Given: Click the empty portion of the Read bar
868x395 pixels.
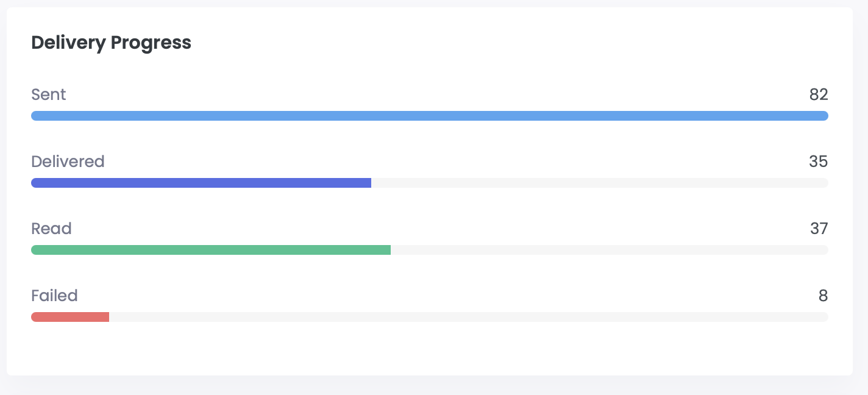Looking at the screenshot, I should click(x=610, y=249).
